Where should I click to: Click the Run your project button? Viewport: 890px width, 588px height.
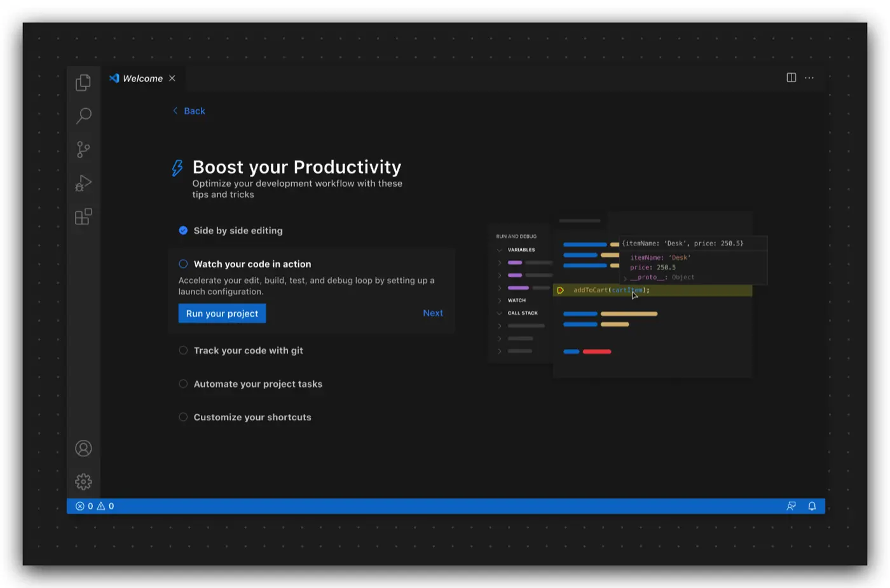pos(222,313)
